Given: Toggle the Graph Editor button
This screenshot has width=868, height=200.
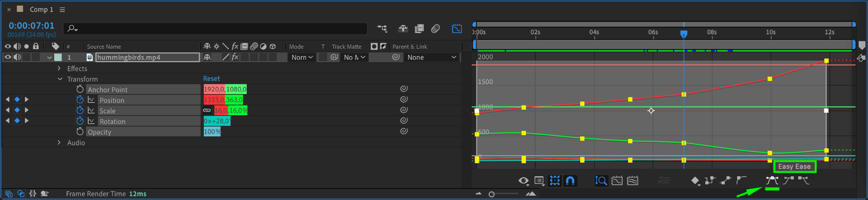Looking at the screenshot, I should click(456, 29).
